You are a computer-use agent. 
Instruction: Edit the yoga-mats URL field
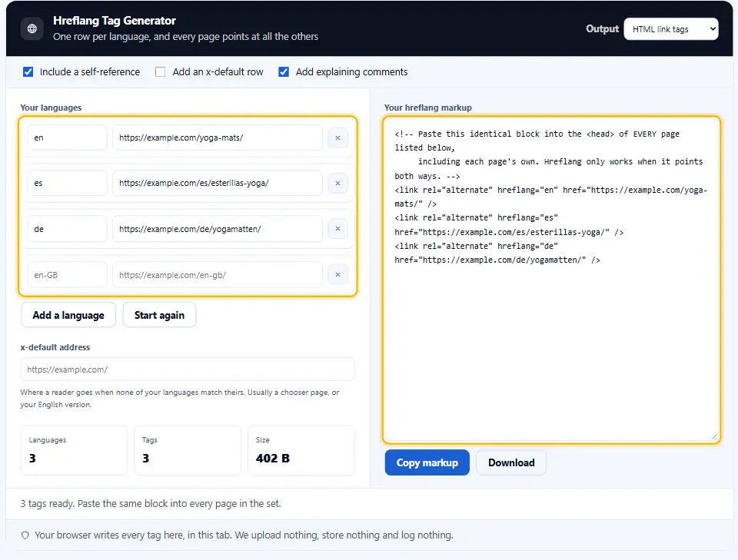pyautogui.click(x=218, y=138)
